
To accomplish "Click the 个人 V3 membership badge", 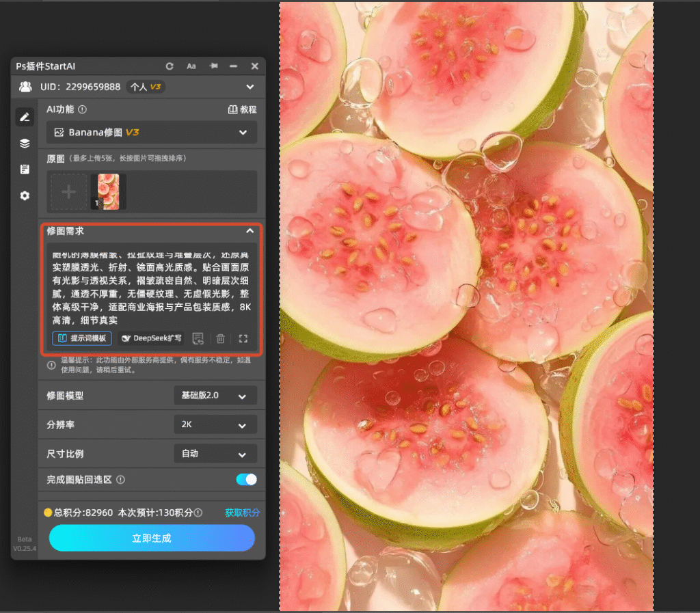I will [146, 87].
